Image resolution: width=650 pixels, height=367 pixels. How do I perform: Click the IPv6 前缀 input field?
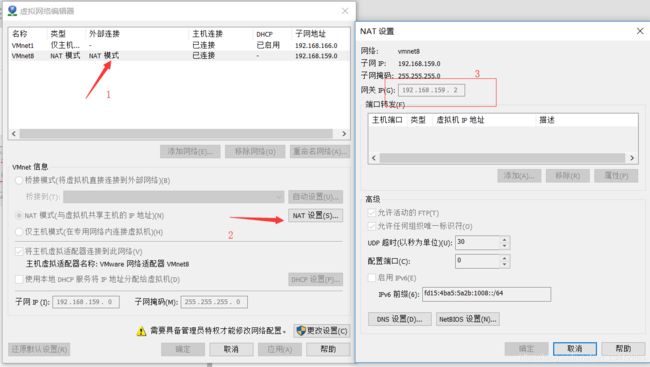pos(487,294)
